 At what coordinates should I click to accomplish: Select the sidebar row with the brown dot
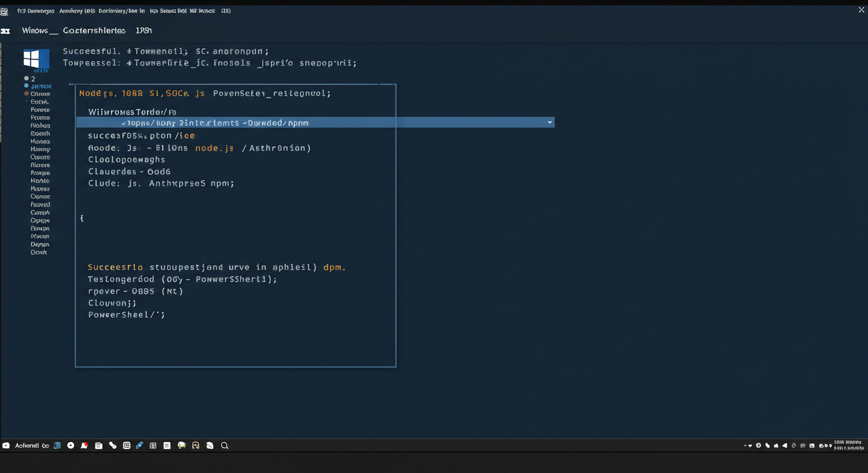tap(38, 94)
